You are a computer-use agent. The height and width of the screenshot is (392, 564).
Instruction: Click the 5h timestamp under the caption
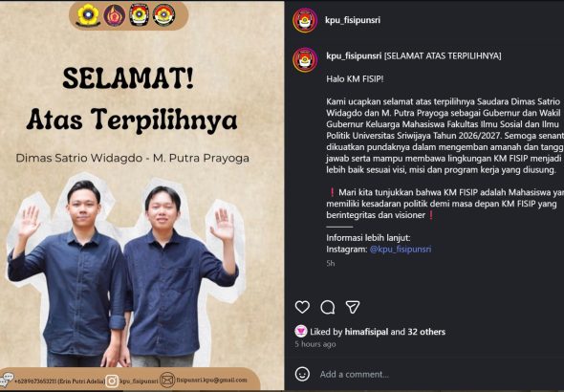coord(331,264)
